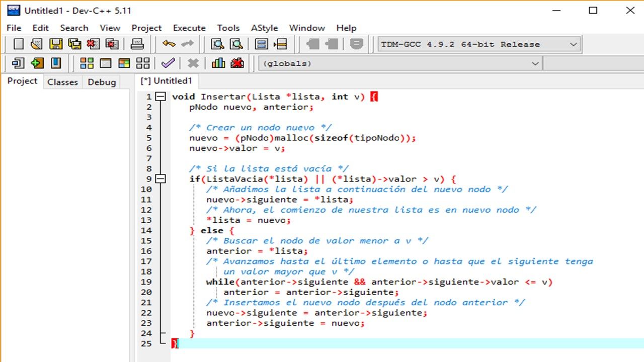The height and width of the screenshot is (362, 644).
Task: Check syntax with the purple checkmark icon
Action: click(x=168, y=63)
